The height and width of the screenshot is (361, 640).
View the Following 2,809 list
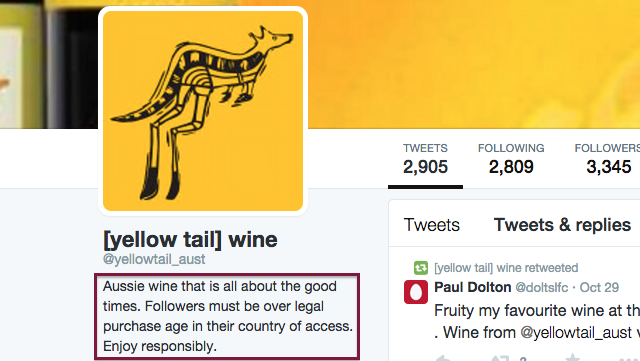click(511, 160)
